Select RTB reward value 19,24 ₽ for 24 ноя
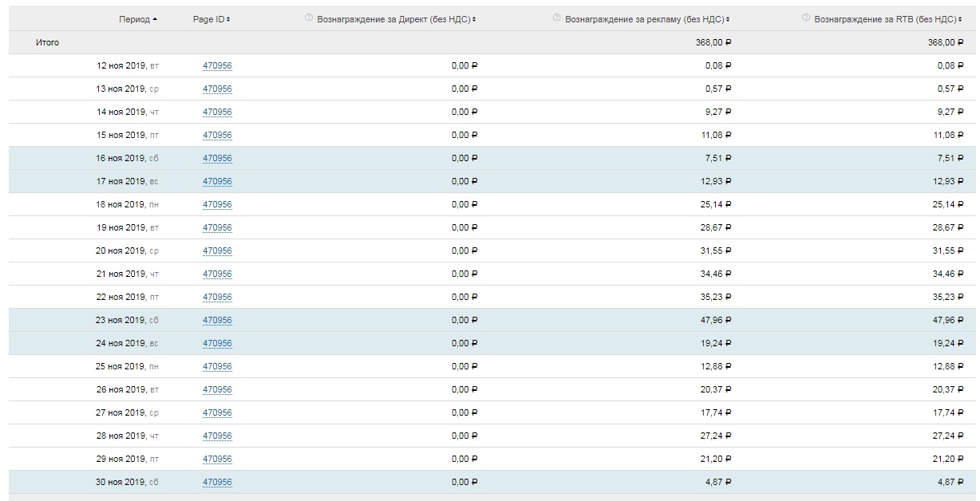Viewport: 980px width, 501px height. [x=947, y=343]
